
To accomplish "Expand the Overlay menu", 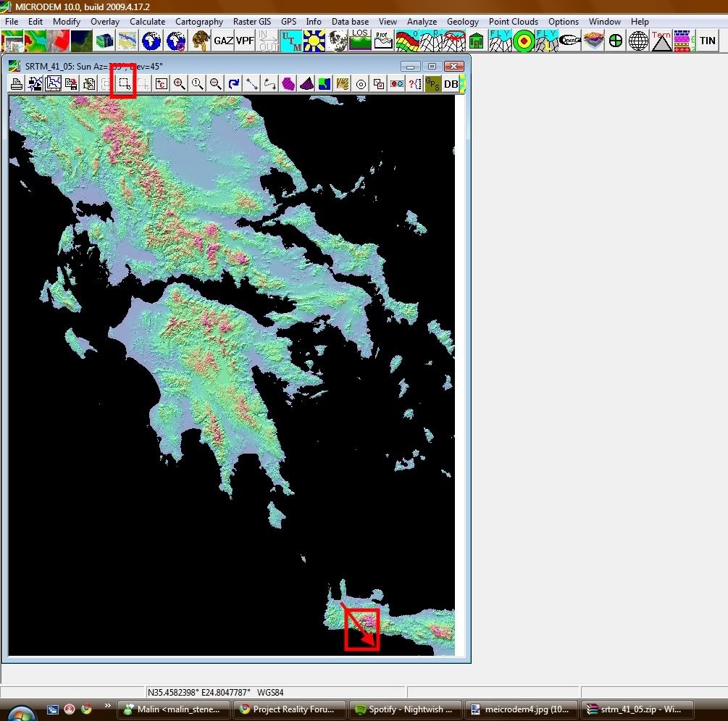I will pyautogui.click(x=105, y=22).
